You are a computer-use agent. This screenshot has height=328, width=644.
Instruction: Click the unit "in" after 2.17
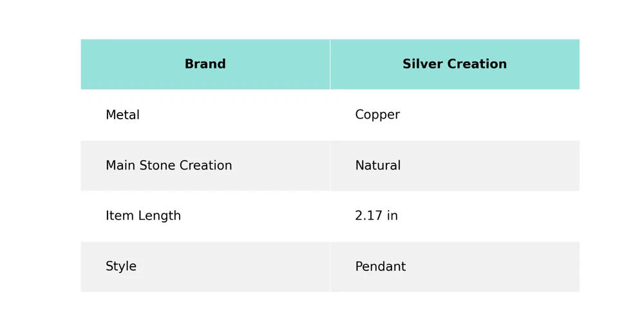pos(392,217)
